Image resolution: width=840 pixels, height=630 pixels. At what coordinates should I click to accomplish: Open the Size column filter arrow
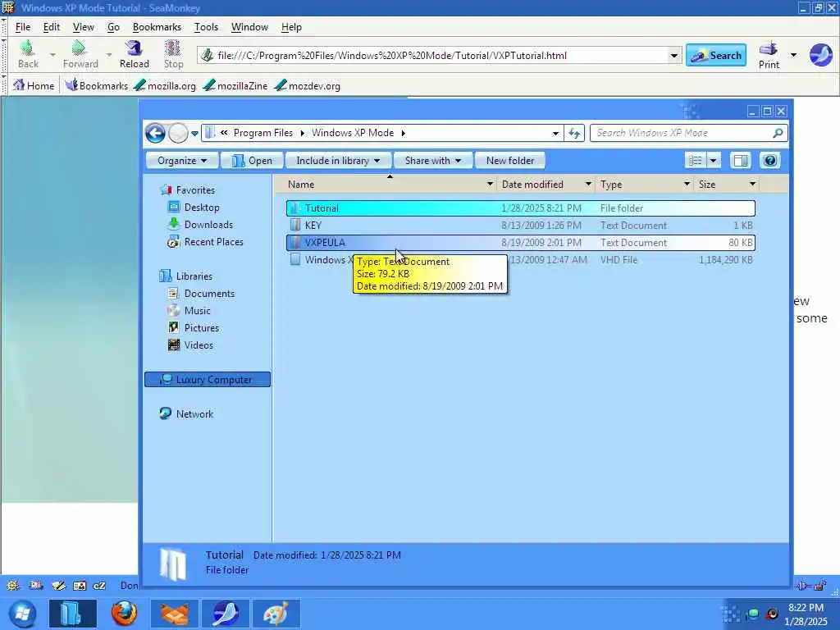coord(752,185)
